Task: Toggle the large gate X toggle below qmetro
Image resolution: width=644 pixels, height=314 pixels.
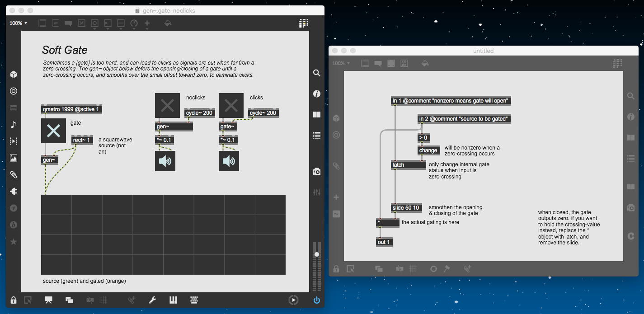Action: (x=53, y=131)
